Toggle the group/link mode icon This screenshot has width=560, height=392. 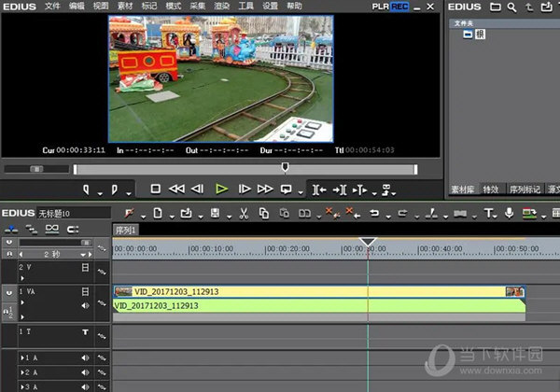pyautogui.click(x=52, y=229)
